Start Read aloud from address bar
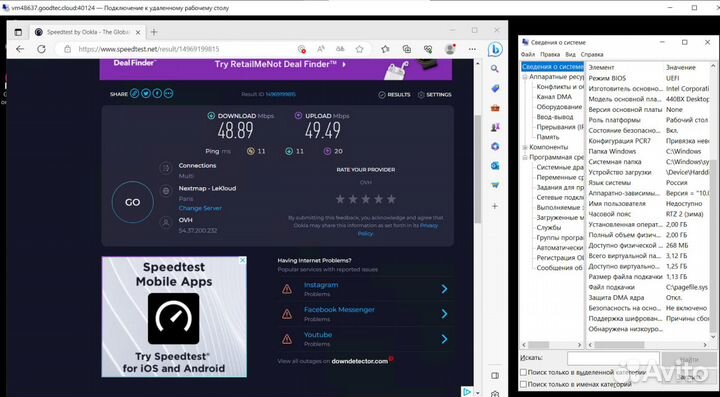The width and height of the screenshot is (720, 397). click(321, 49)
